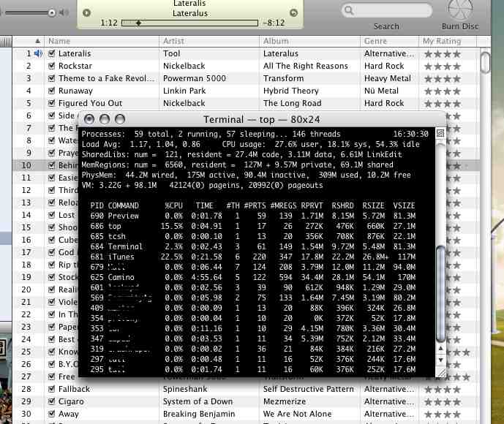Select album Mezmerize
Viewport: 504px width, 424px height.
285,401
